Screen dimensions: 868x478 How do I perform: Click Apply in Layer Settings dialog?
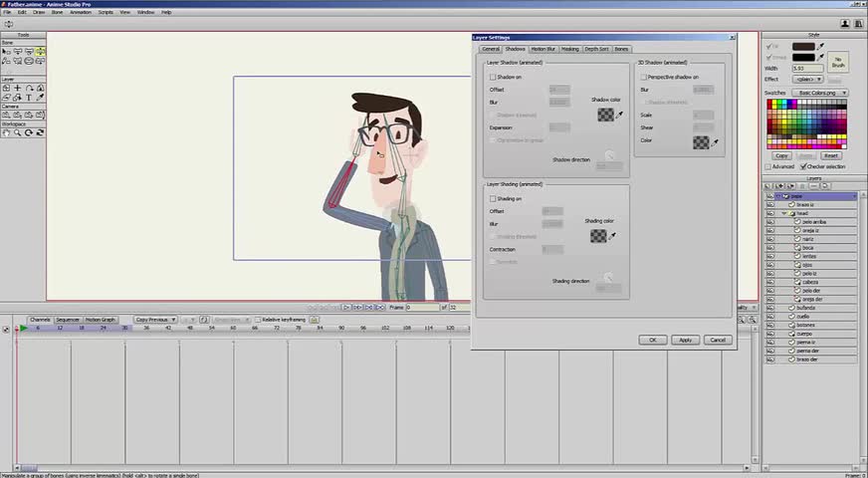click(685, 341)
